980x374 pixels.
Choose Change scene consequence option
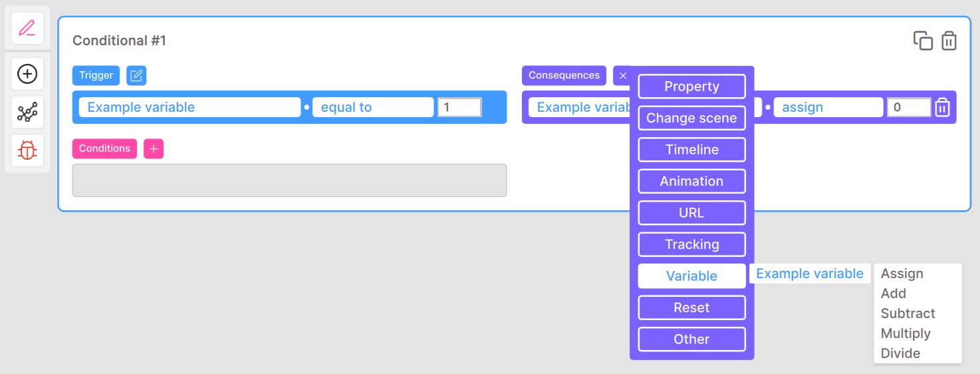coord(691,118)
